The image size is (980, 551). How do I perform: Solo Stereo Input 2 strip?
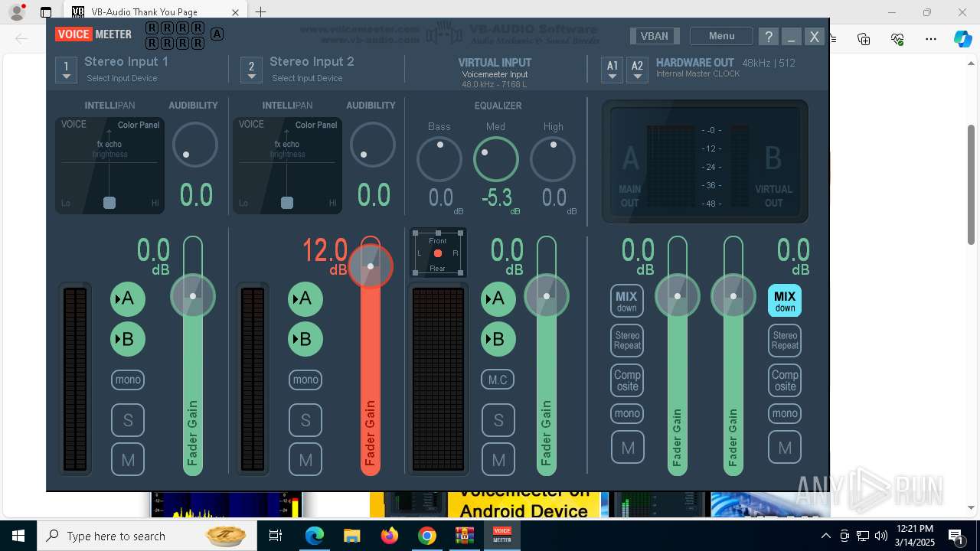[305, 420]
